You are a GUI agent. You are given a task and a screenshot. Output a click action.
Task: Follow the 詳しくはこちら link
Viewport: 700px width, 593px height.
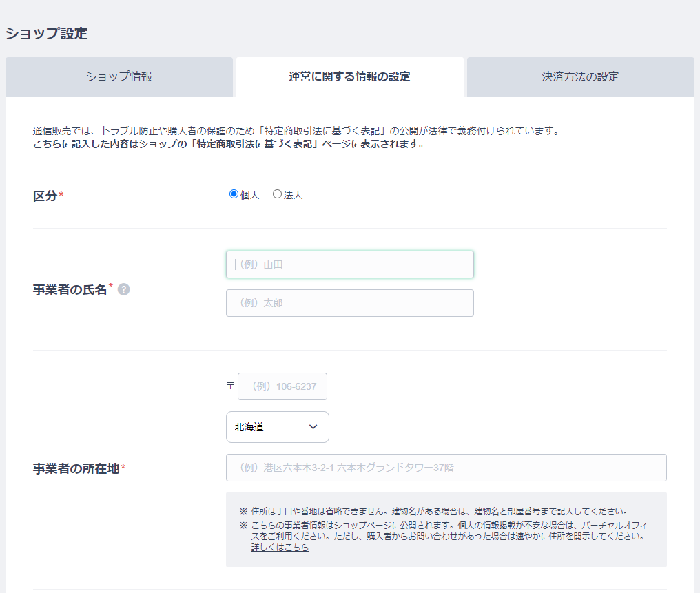[x=280, y=548]
